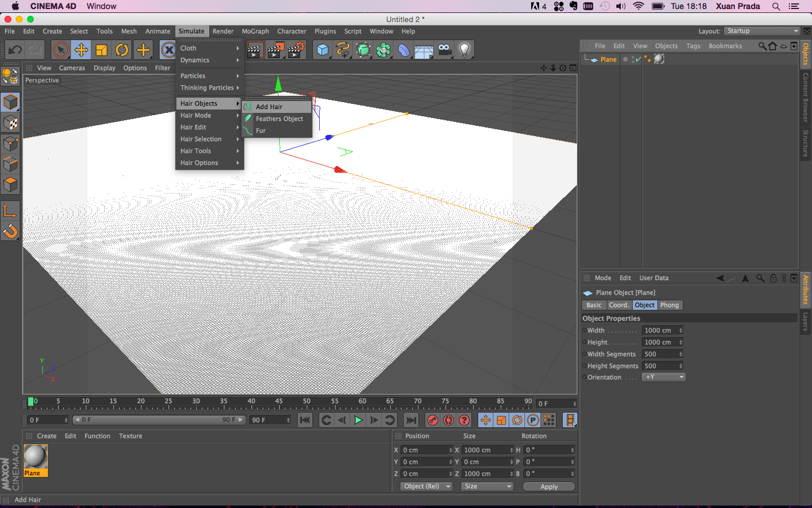The height and width of the screenshot is (508, 812).
Task: Switch to Coord. tab in attributes
Action: (619, 305)
